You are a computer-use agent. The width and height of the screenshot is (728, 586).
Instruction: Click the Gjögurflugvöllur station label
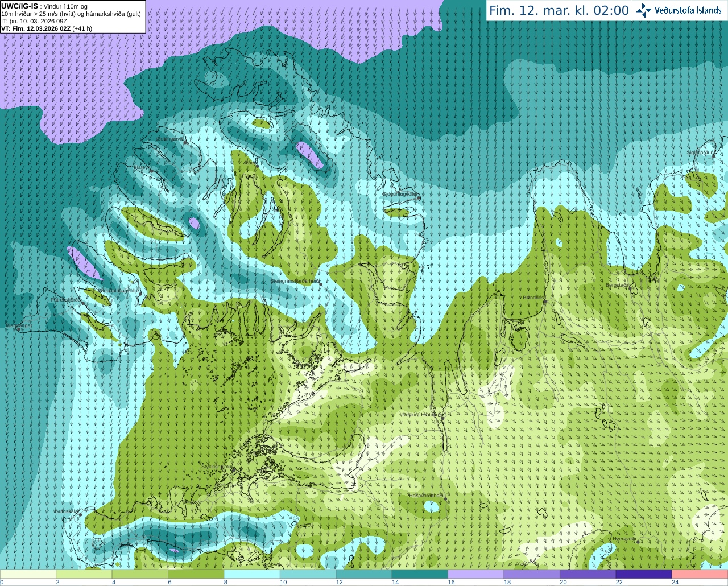(x=400, y=194)
